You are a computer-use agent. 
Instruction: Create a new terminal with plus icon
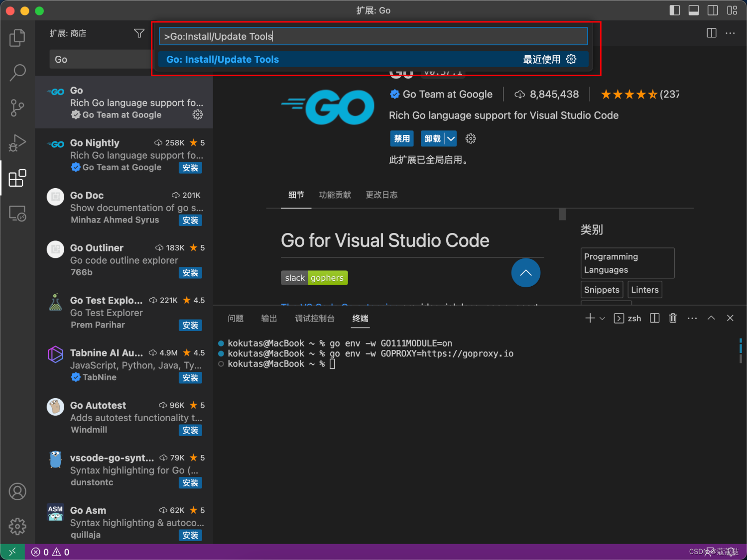pos(590,318)
